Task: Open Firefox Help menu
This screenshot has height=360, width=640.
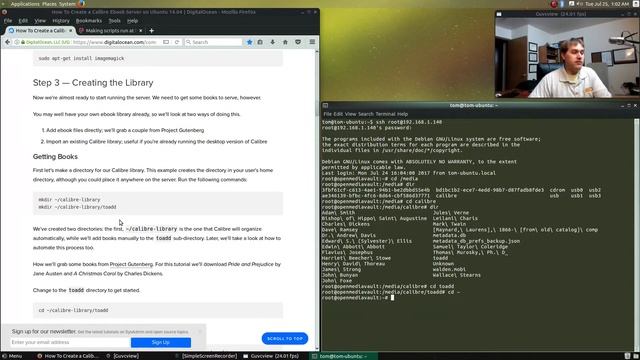Action: tap(132, 20)
